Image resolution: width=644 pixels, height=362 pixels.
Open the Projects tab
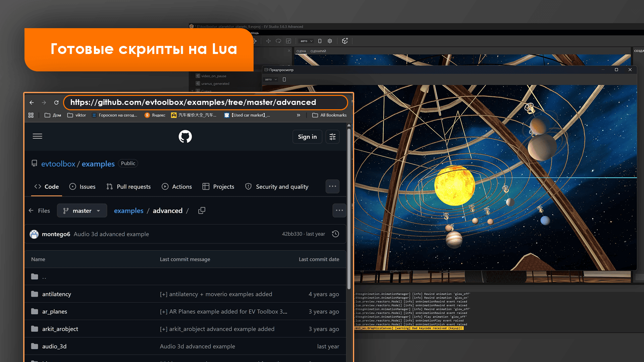218,187
